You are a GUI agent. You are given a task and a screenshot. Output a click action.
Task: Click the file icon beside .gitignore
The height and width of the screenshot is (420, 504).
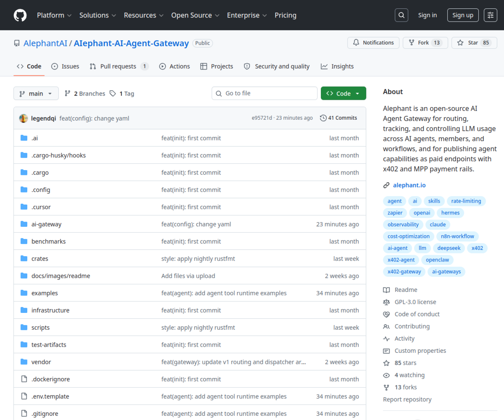[24, 413]
